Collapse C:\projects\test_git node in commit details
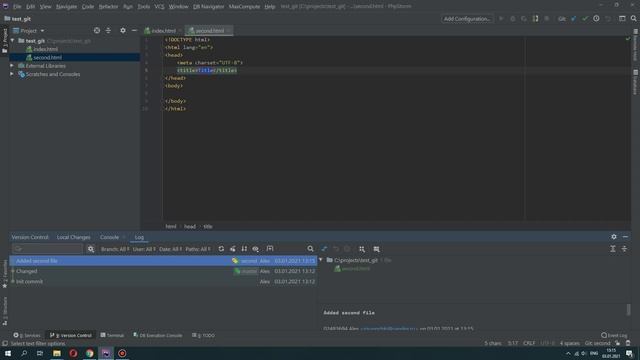Image resolution: width=640 pixels, height=360 pixels. point(321,260)
